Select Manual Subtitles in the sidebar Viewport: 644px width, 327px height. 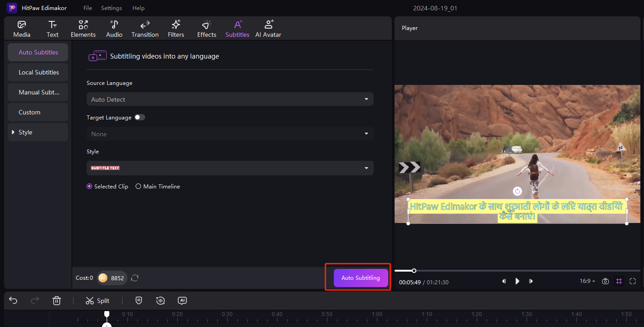pos(38,92)
